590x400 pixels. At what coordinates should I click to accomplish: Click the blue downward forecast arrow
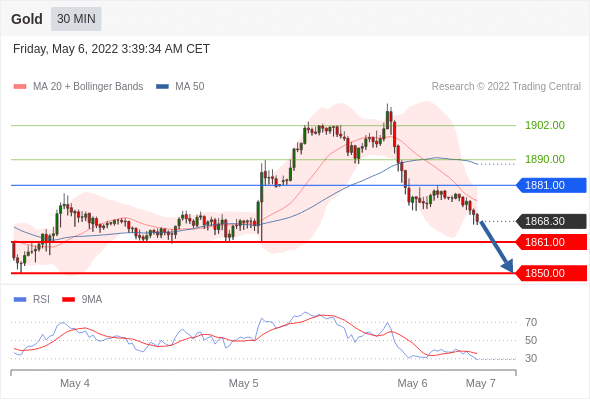[x=496, y=247]
